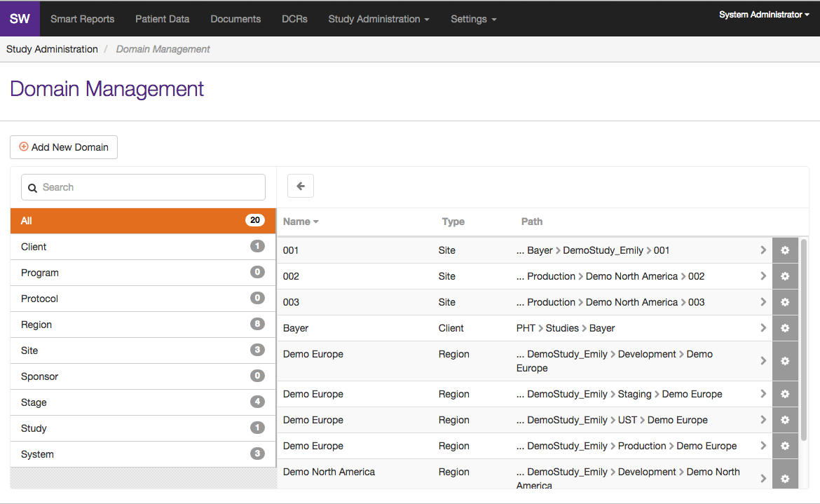820x504 pixels.
Task: Click the 002 name cell
Action: point(291,276)
